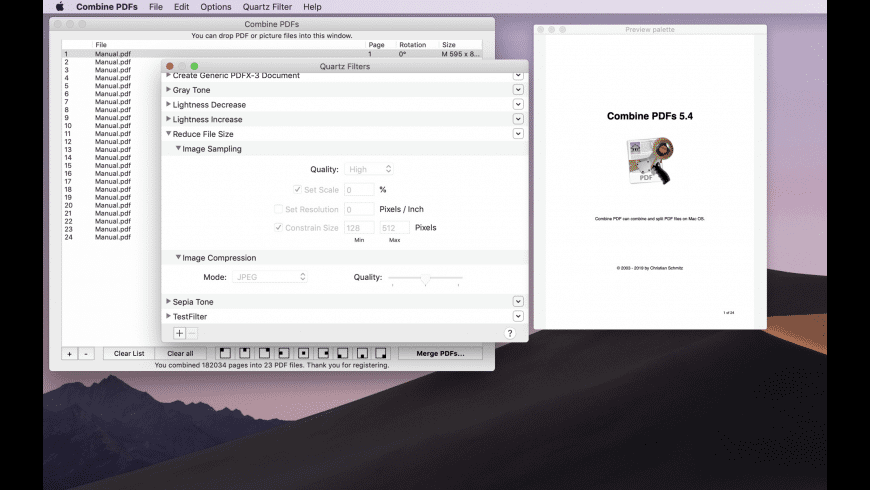Open the Options menu
Image resolution: width=870 pixels, height=490 pixels.
click(216, 7)
